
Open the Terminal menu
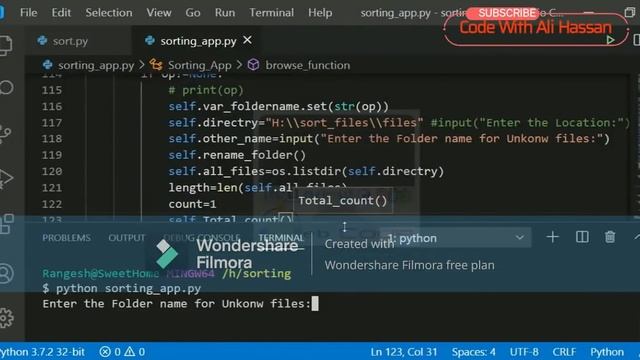click(x=271, y=13)
